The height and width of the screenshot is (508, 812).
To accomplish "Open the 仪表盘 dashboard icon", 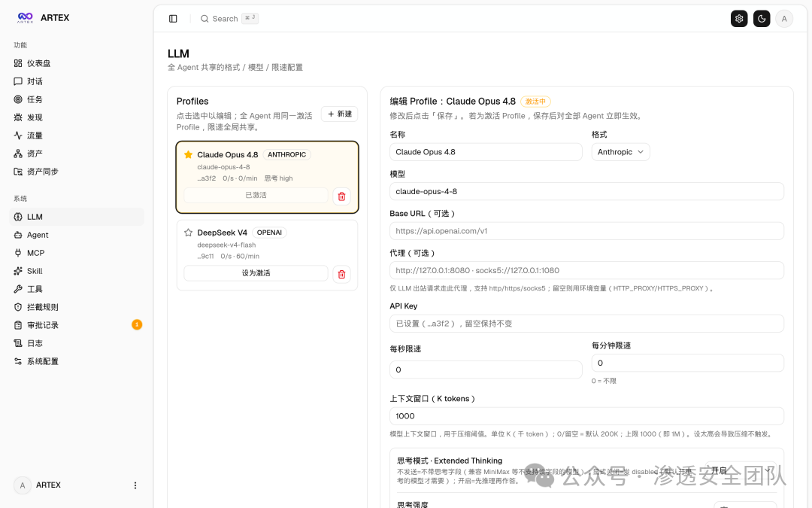I will (18, 63).
